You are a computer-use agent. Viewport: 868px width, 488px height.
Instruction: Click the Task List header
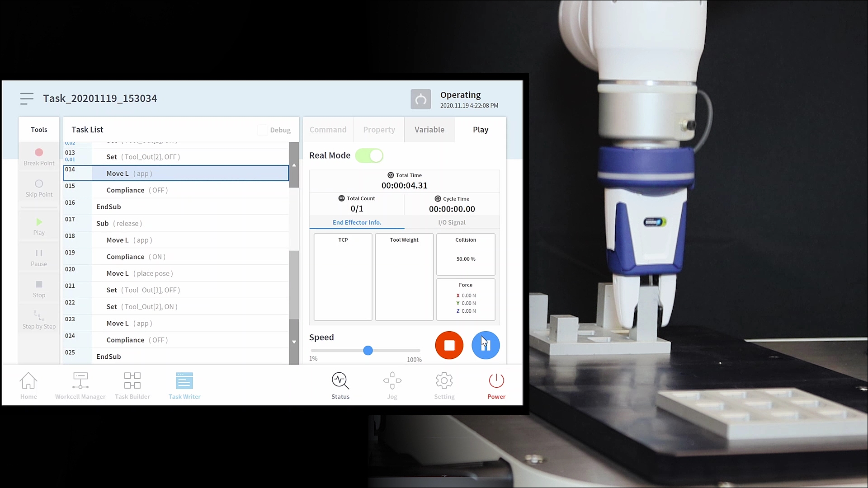click(x=87, y=130)
